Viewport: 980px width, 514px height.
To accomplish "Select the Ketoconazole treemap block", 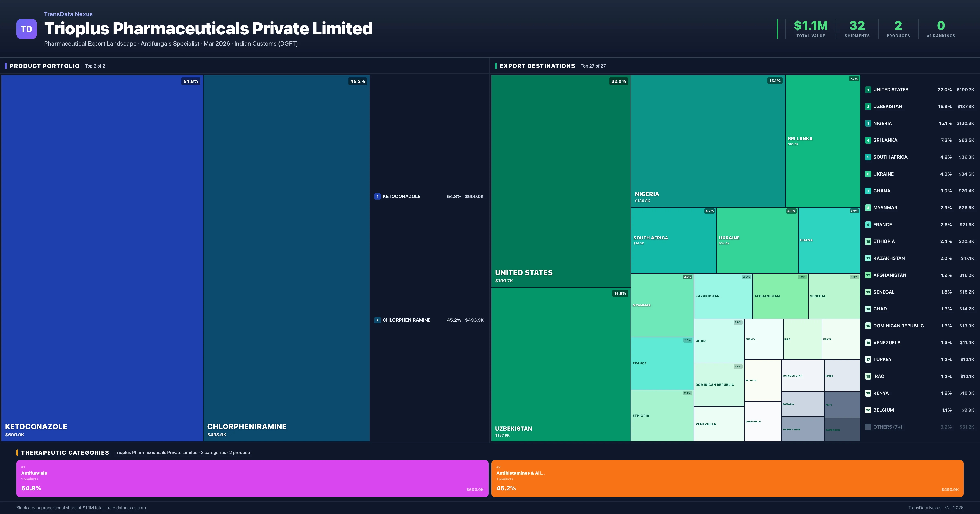I will click(102, 258).
